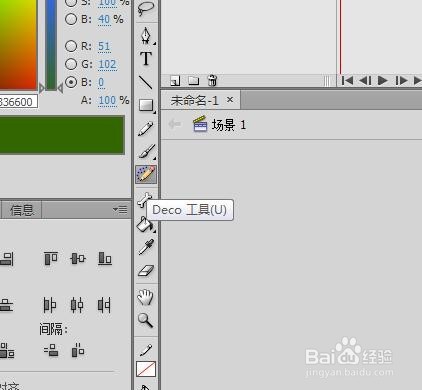
Task: Select the Pen tool
Action: click(146, 35)
